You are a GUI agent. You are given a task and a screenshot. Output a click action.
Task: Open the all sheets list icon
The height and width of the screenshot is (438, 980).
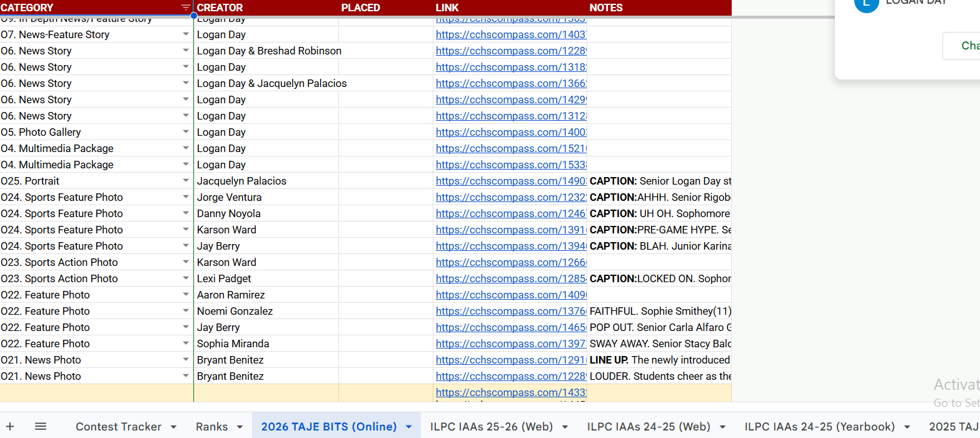coord(41,426)
